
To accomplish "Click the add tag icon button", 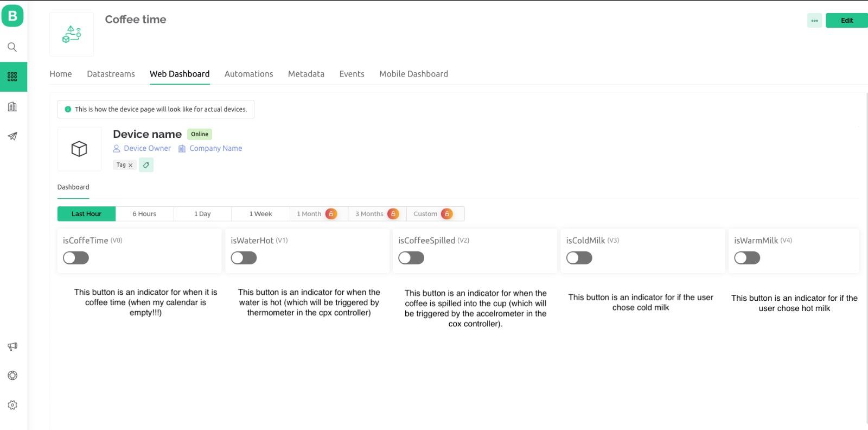I will [x=146, y=165].
